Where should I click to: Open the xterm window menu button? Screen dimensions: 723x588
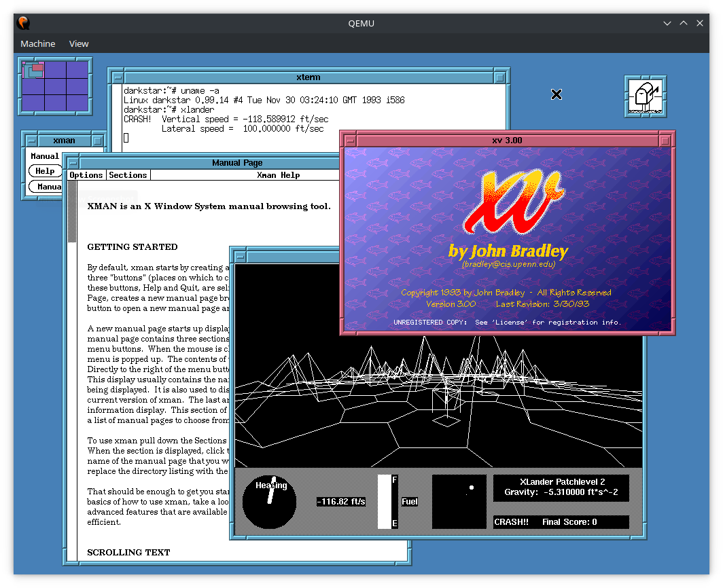click(x=118, y=77)
